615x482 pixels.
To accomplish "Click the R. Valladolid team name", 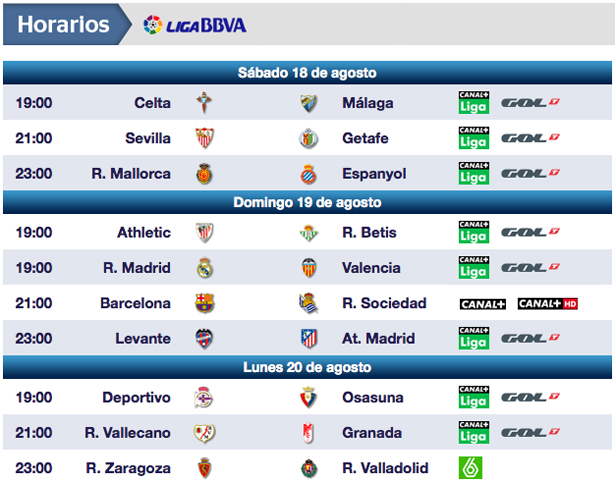I will (x=385, y=468).
